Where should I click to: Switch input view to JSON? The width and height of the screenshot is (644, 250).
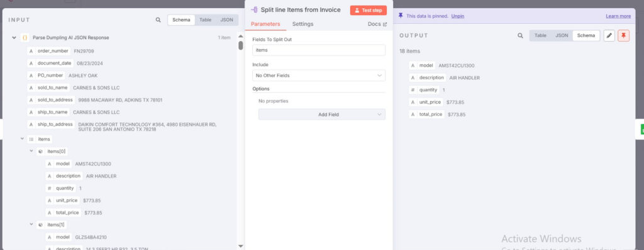pyautogui.click(x=226, y=20)
